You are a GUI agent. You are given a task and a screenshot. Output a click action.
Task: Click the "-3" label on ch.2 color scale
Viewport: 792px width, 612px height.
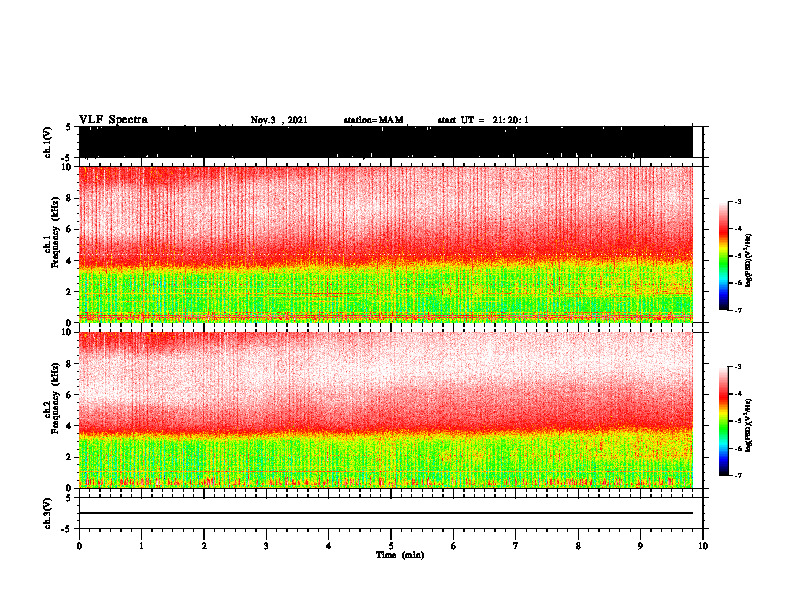737,367
